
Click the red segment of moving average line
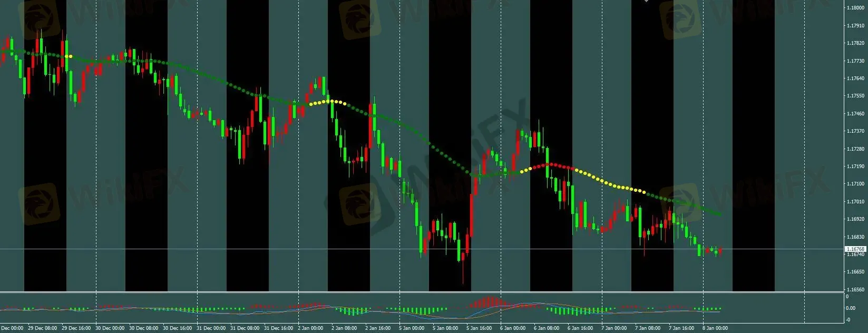548,165
